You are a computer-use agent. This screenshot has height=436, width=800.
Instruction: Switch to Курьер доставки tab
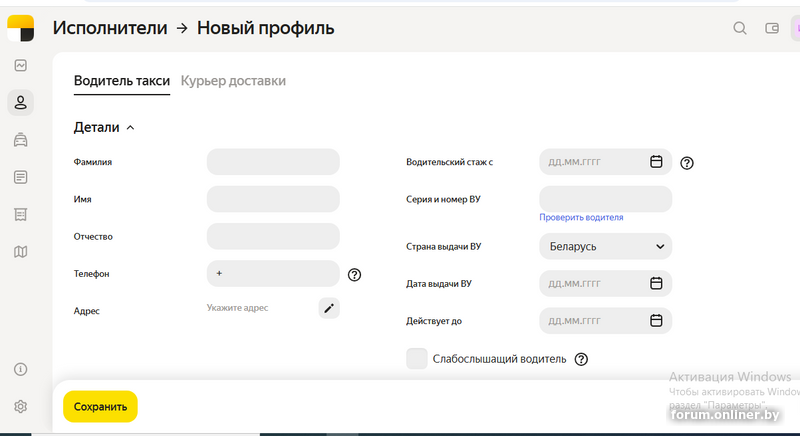(x=233, y=81)
